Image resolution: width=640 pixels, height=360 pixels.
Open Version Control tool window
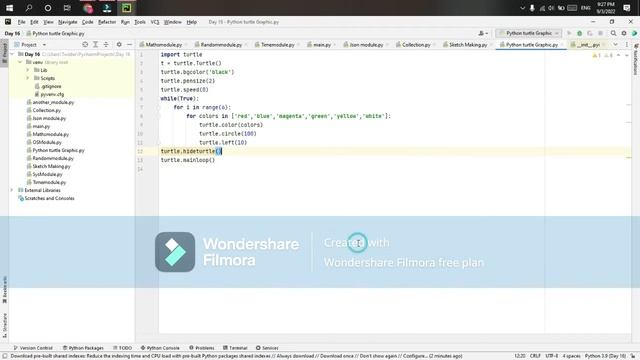point(33,348)
